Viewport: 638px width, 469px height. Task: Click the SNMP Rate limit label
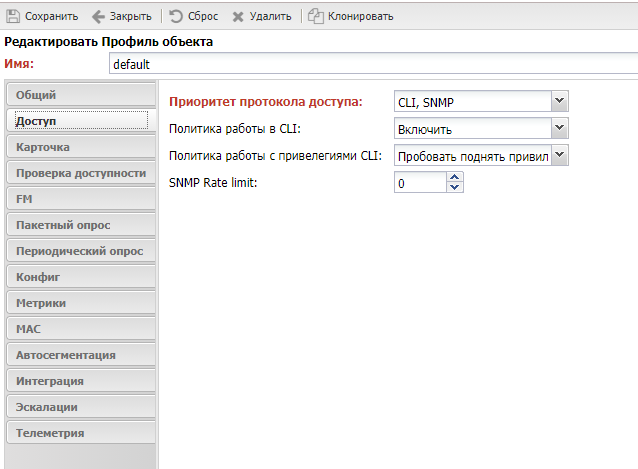(x=213, y=183)
